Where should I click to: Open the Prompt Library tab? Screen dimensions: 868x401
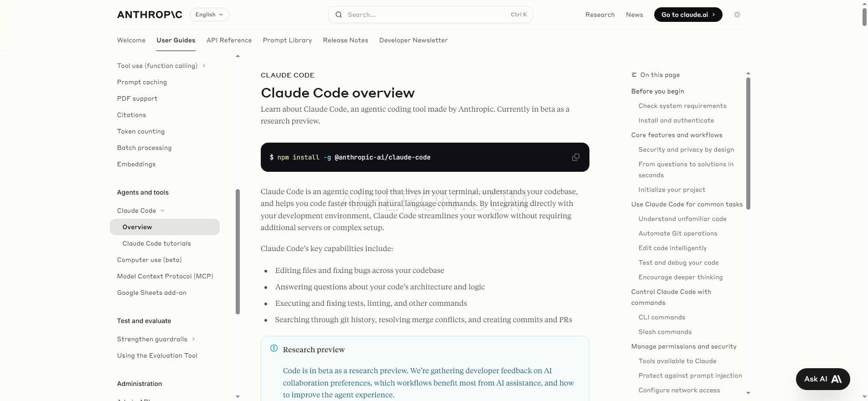287,40
